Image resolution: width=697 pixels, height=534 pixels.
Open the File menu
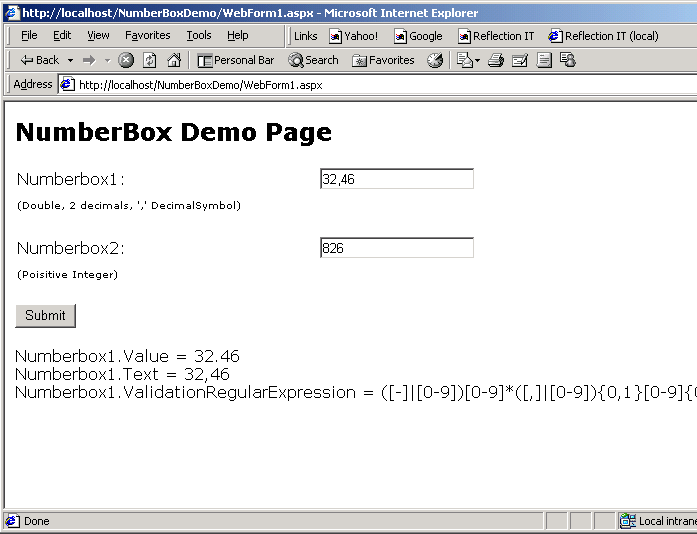coord(29,35)
